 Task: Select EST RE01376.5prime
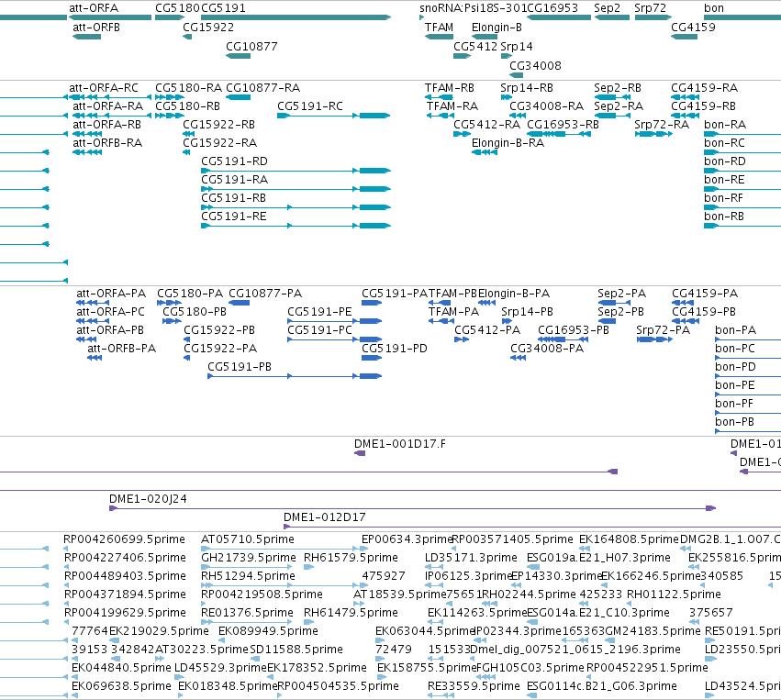click(x=247, y=612)
